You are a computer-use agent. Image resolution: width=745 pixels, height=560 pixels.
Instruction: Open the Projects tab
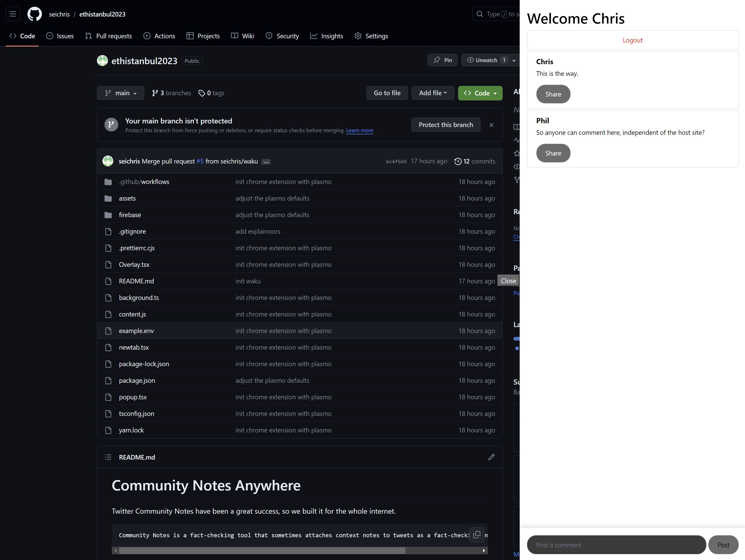pyautogui.click(x=203, y=36)
